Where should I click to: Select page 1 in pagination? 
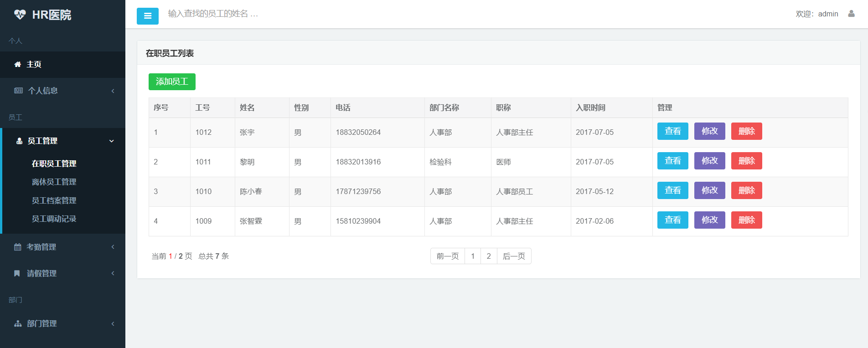pyautogui.click(x=473, y=256)
